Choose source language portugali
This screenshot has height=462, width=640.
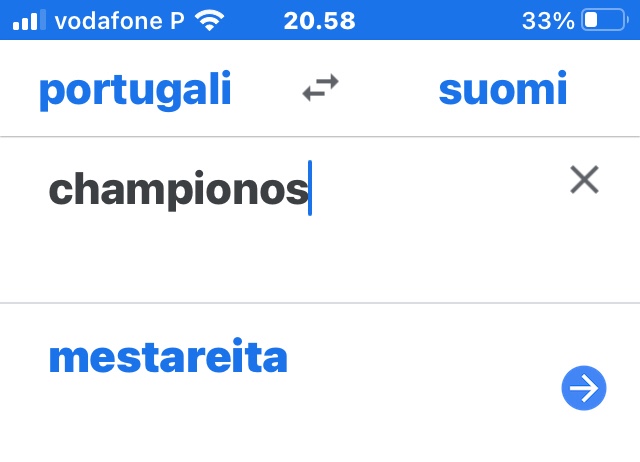[135, 90]
